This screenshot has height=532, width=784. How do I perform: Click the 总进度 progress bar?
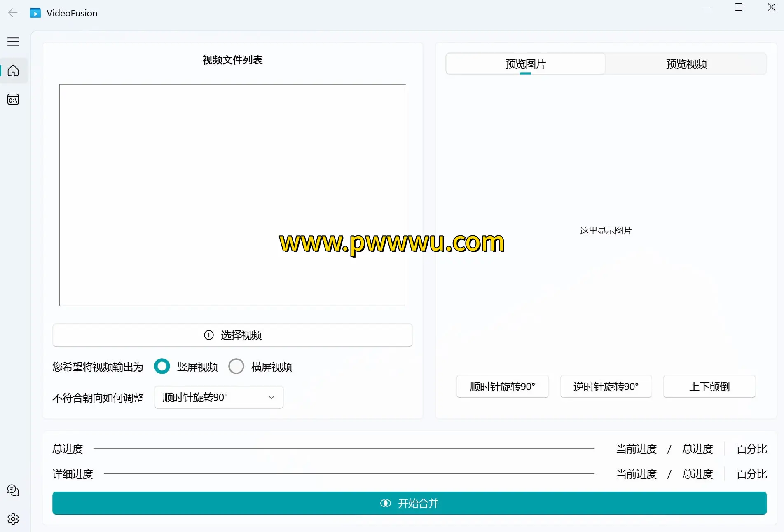coord(344,448)
